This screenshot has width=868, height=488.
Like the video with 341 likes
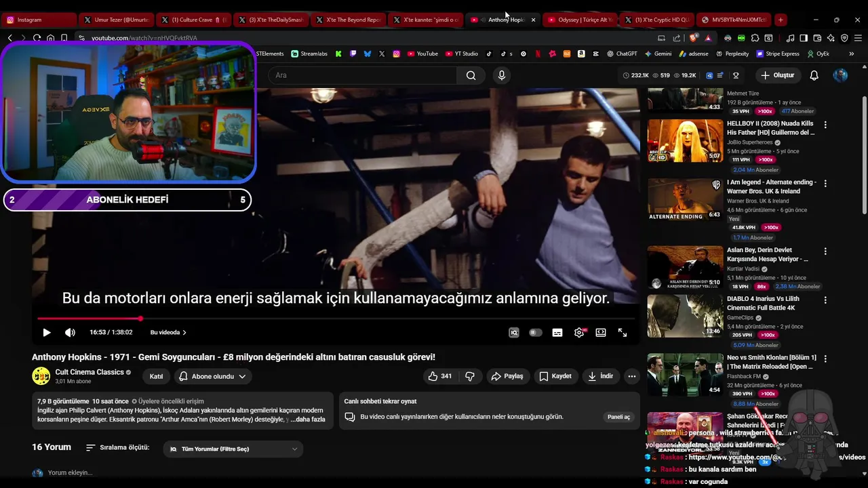coord(439,376)
